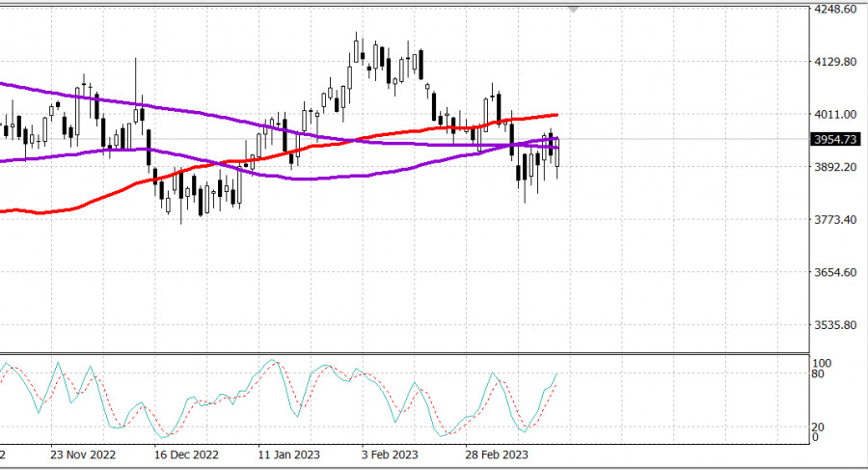Click the 3892.20 price axis label
Image resolution: width=868 pixels, height=470 pixels.
tap(835, 167)
